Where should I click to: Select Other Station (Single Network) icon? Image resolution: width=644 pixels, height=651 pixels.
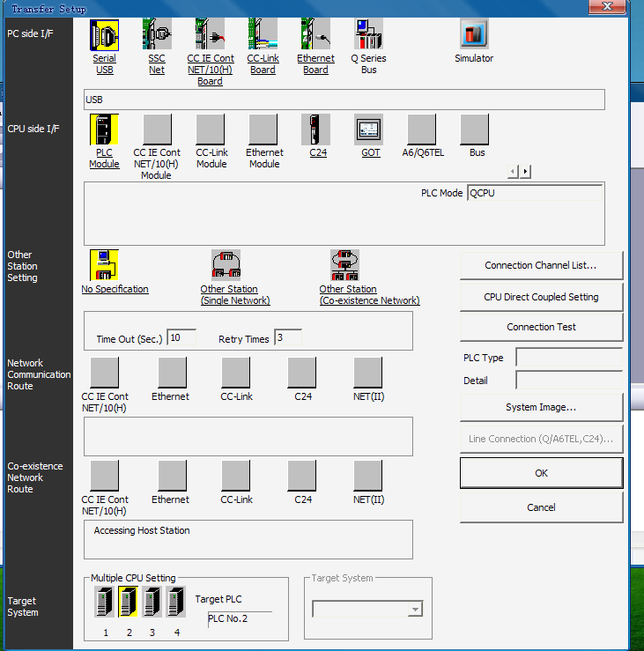(226, 264)
